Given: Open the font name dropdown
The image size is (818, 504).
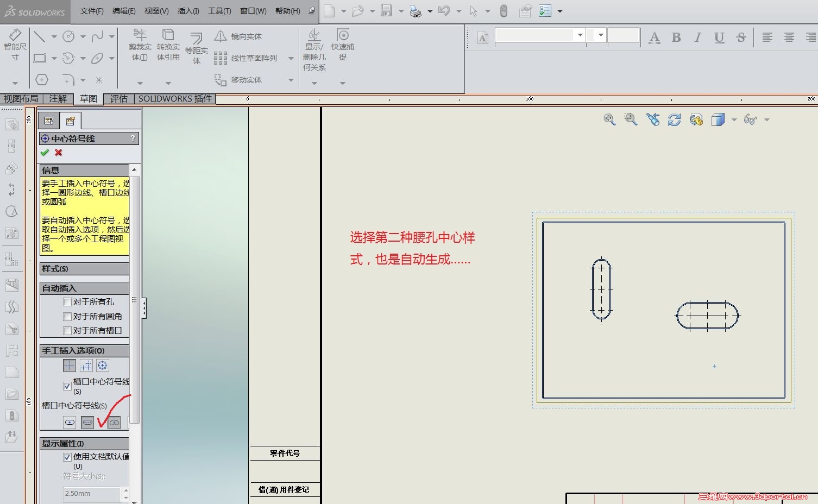Looking at the screenshot, I should [x=580, y=35].
